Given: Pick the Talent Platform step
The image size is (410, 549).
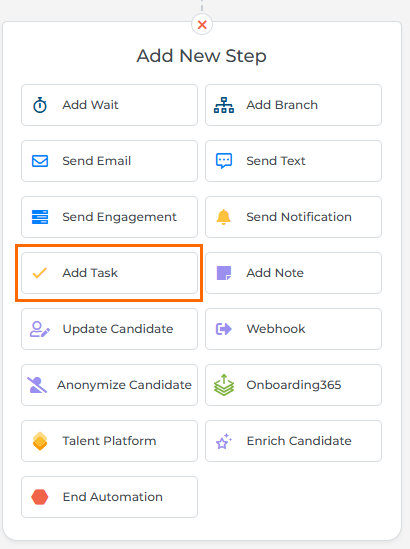Looking at the screenshot, I should click(110, 441).
